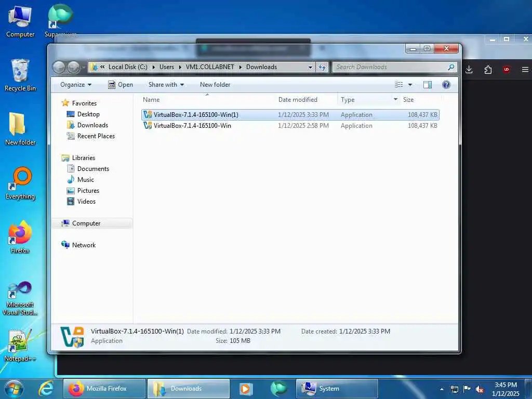Viewport: 532px width, 399px height.
Task: Open Desktop in the navigation pane
Action: click(88, 114)
